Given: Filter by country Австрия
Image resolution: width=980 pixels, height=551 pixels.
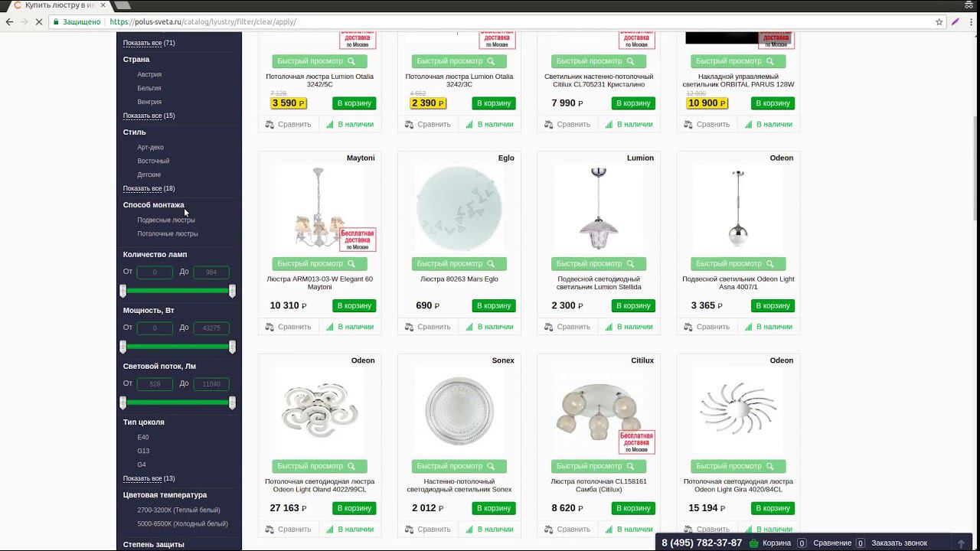Looking at the screenshot, I should (149, 74).
